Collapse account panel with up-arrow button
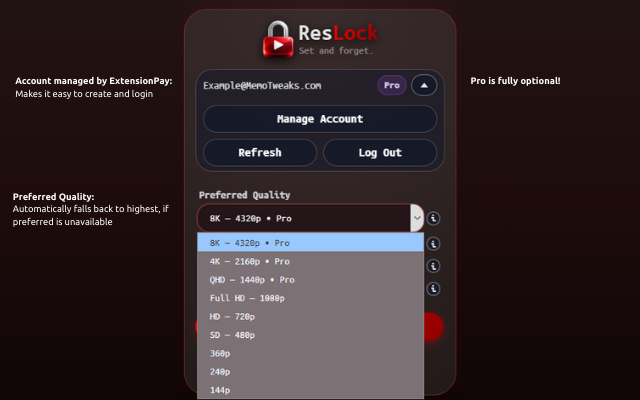640x400 pixels. pos(424,85)
